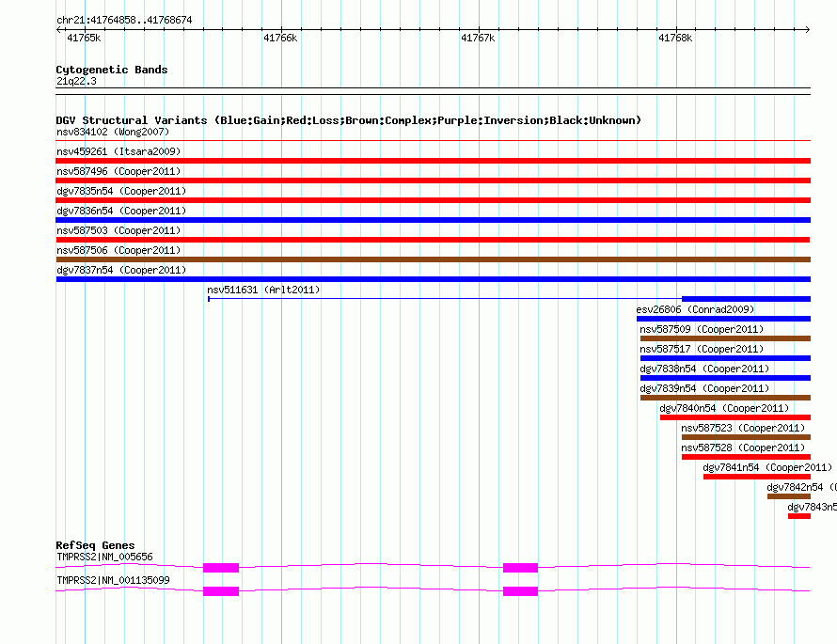Click the dgv7840n54 (Cooper2011) red bar
The image size is (837, 644).
coord(735,417)
